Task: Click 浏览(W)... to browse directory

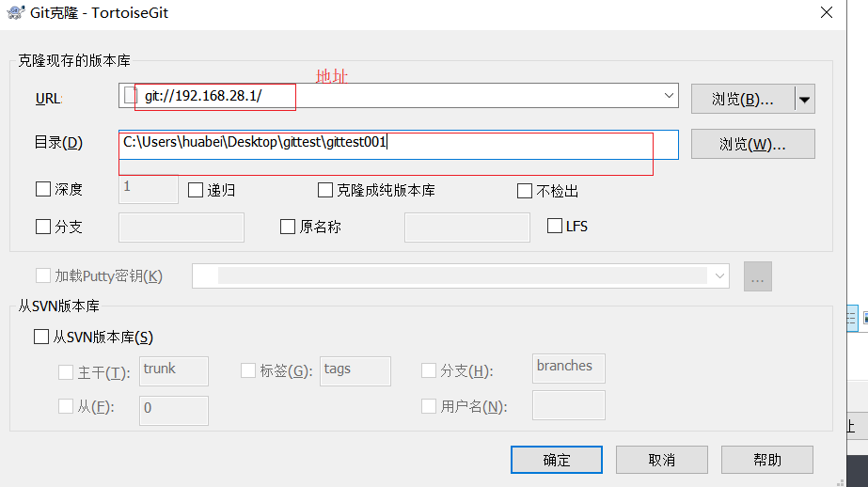Action: pos(753,144)
